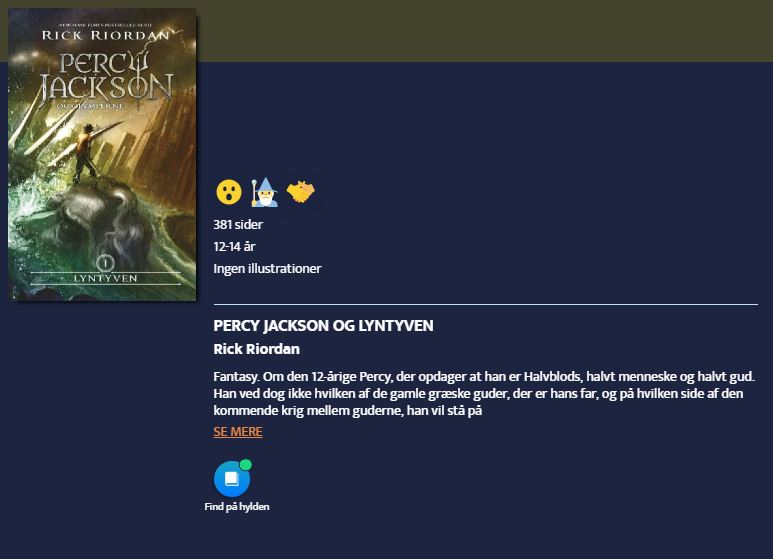Select the title PERCY JACKSON OG LYNTYVEN
Screen dimensions: 773x559
[x=323, y=326]
